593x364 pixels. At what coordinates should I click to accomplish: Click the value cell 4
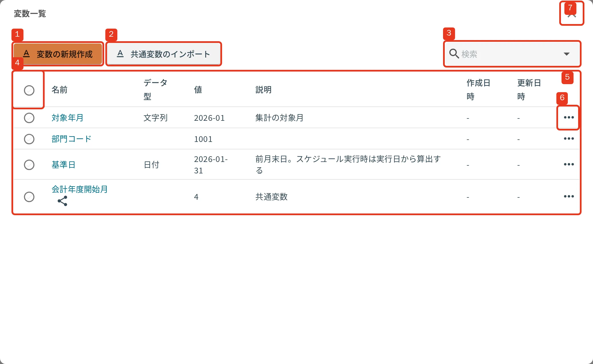coord(196,197)
